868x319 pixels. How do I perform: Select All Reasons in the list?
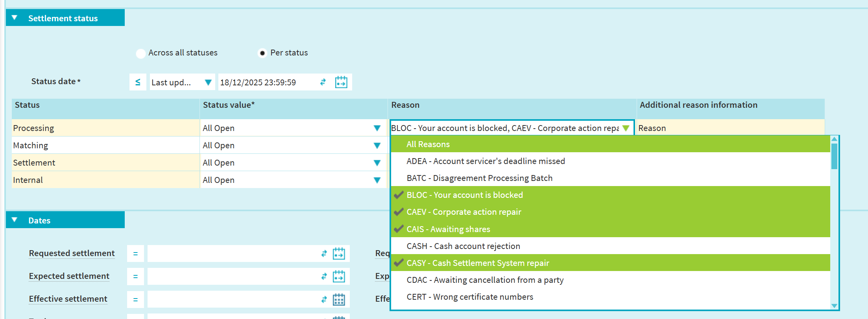click(x=428, y=144)
